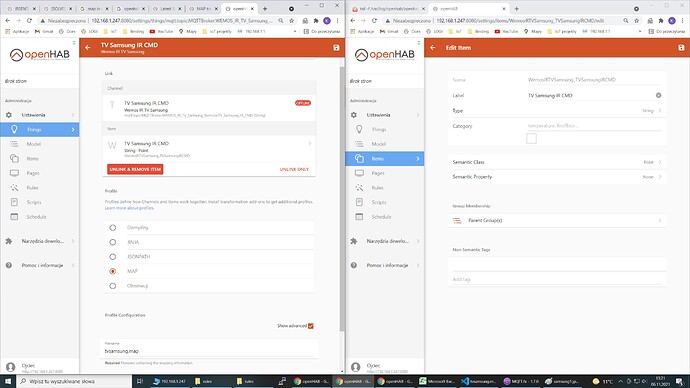Click Pages monitor icon in right window
This screenshot has height=388, width=690.
(360, 173)
